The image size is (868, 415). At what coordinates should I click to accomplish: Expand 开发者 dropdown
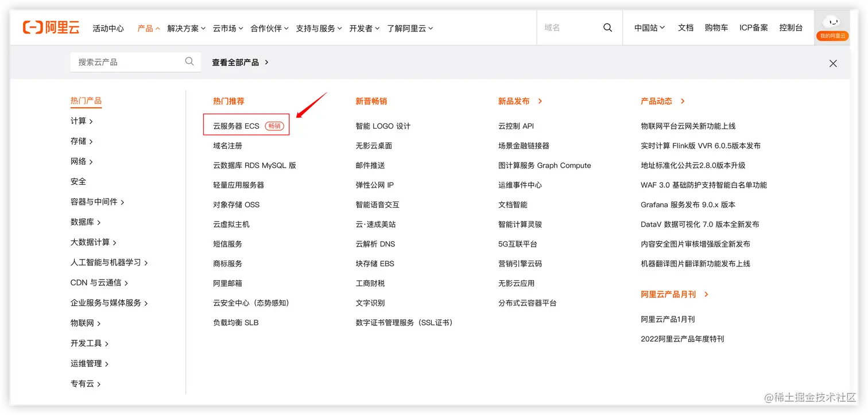[x=364, y=28]
